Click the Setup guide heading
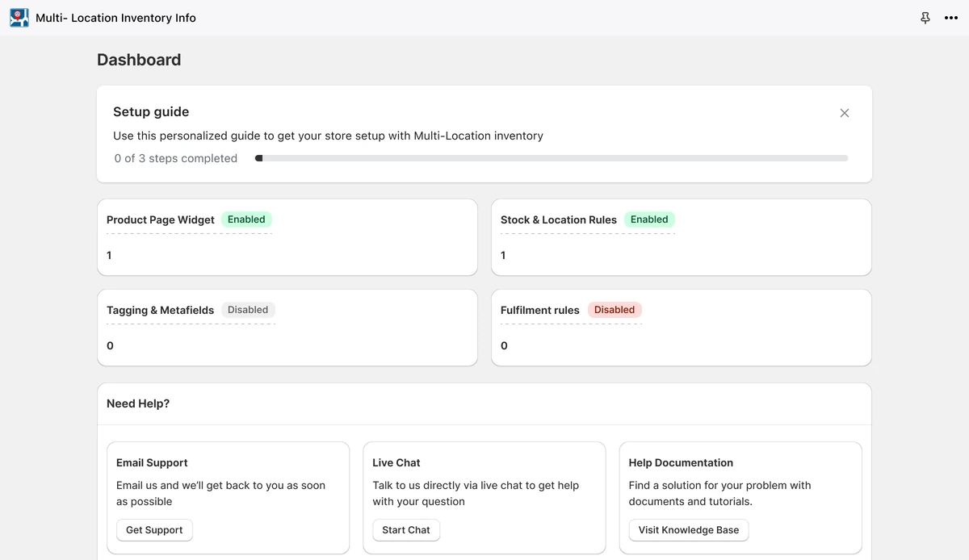The image size is (969, 560). [x=151, y=112]
